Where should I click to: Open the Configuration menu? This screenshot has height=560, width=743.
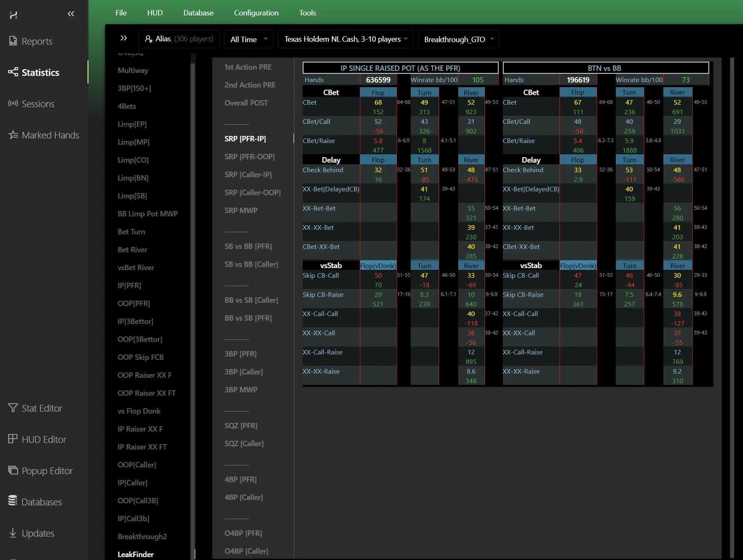pos(256,13)
